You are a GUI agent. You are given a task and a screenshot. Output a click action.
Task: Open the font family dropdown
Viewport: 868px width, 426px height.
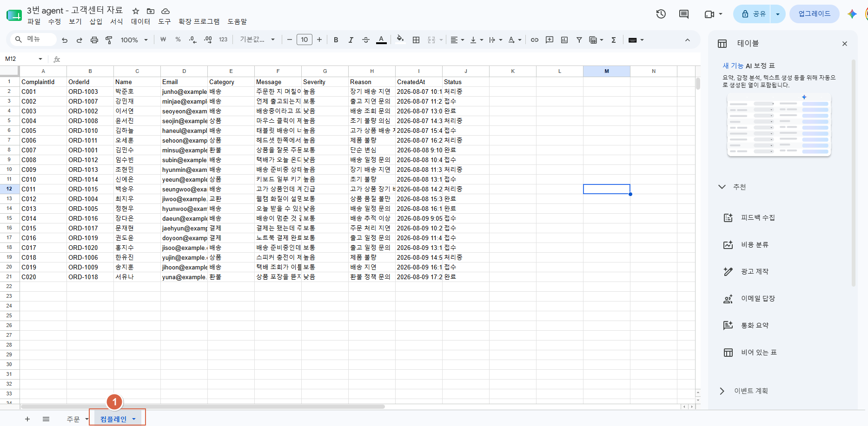(257, 40)
